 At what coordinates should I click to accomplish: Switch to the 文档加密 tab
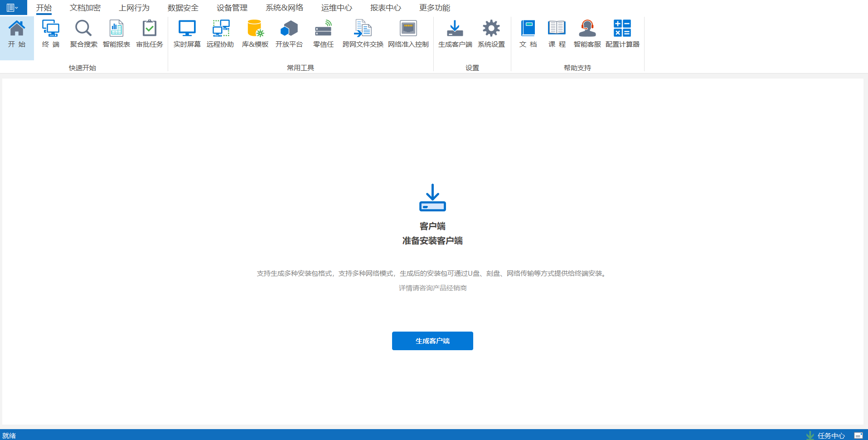tap(85, 8)
